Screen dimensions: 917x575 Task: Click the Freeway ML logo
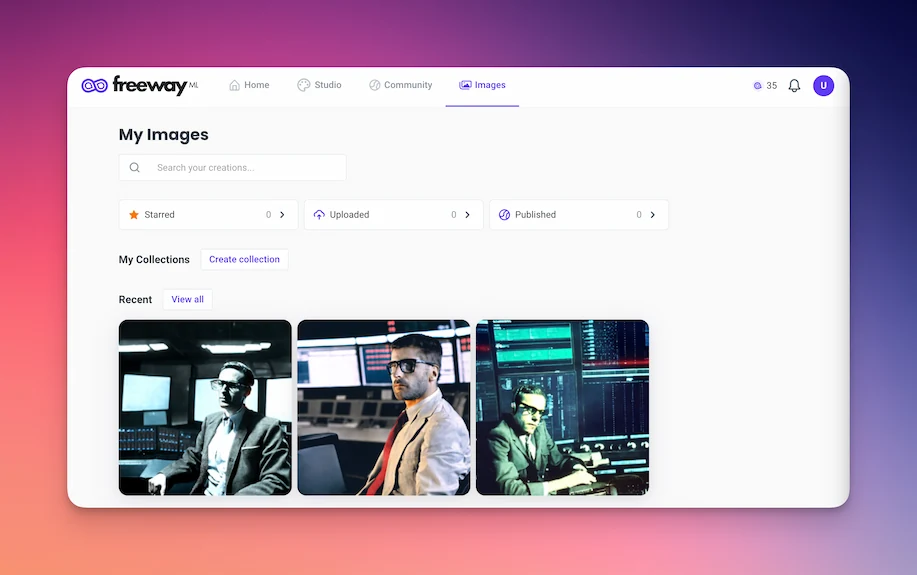click(140, 85)
